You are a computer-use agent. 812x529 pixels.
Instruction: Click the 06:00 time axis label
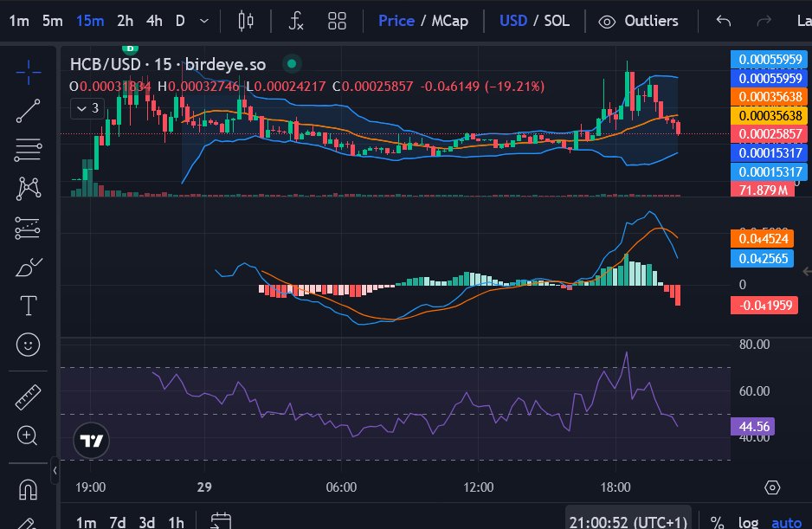coord(341,487)
